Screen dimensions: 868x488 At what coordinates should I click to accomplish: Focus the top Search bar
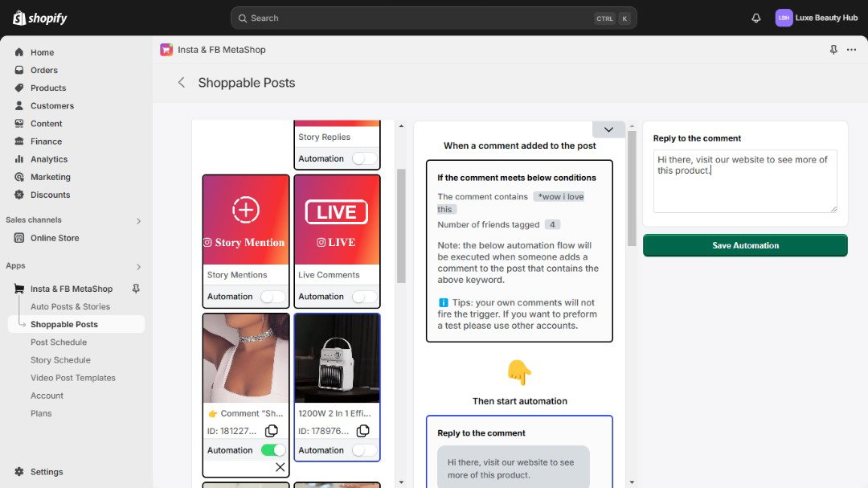click(433, 18)
